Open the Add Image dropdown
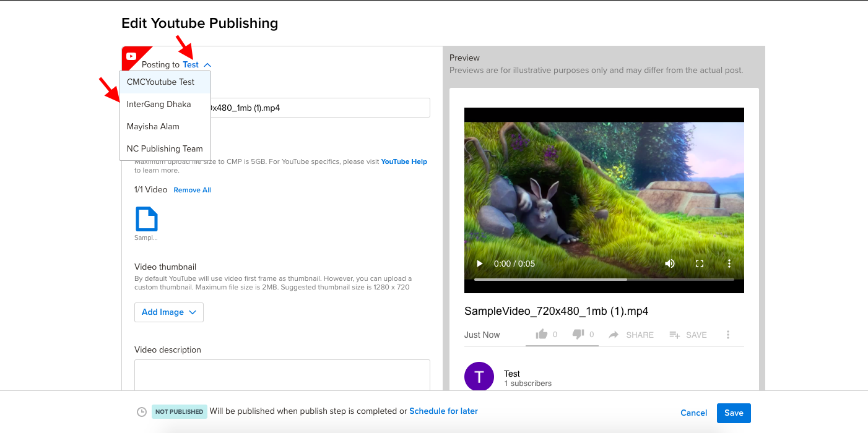Screen dimensions: 868x433 pyautogui.click(x=169, y=312)
